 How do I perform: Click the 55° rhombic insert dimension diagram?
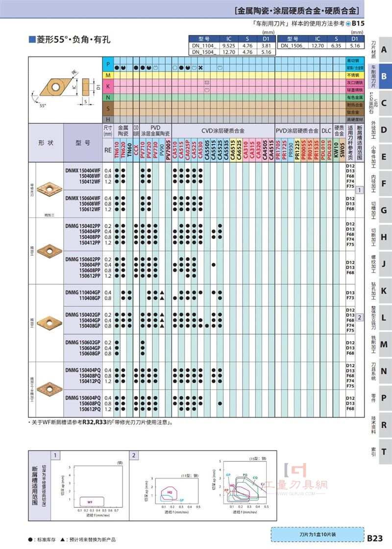(66, 90)
